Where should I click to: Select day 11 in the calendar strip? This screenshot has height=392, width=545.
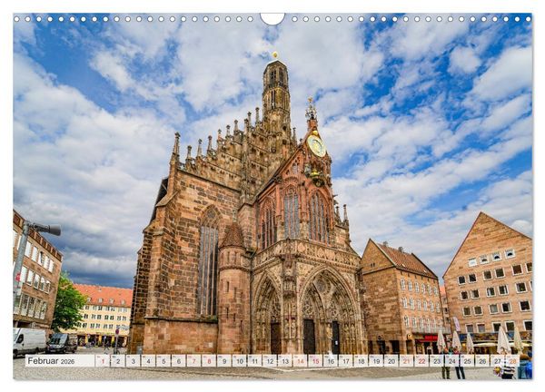254,361
